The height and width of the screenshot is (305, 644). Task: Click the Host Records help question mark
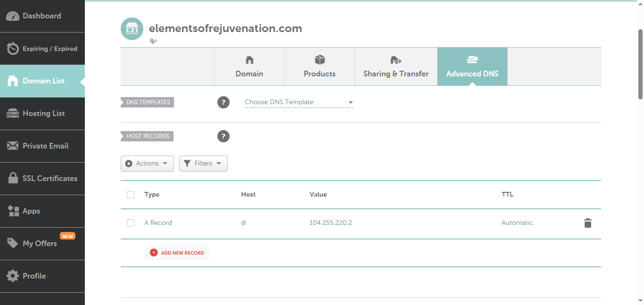pyautogui.click(x=223, y=136)
